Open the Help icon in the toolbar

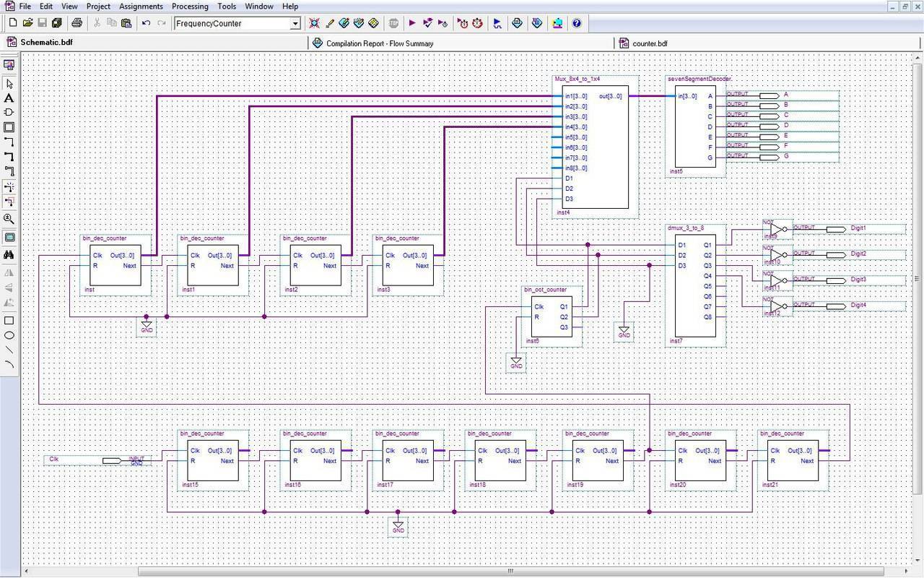click(576, 23)
